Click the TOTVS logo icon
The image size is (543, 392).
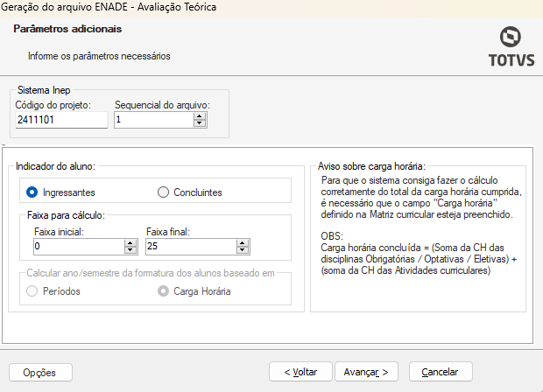pyautogui.click(x=511, y=38)
